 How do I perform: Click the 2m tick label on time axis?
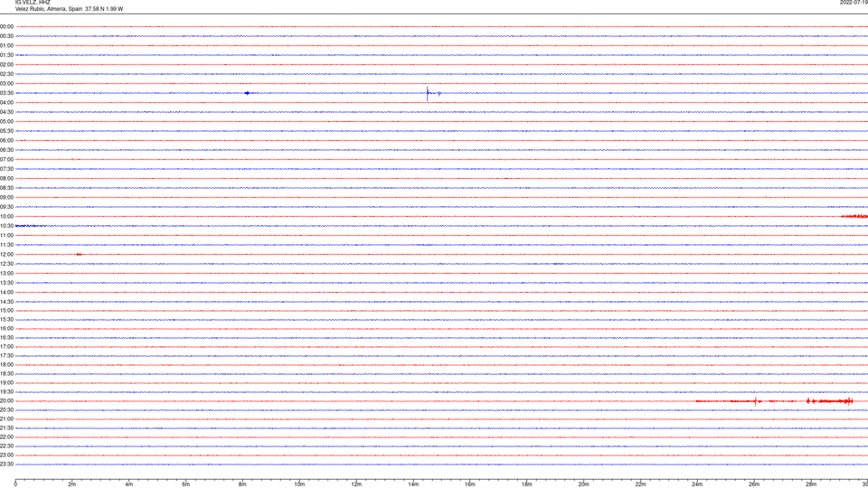tap(72, 484)
